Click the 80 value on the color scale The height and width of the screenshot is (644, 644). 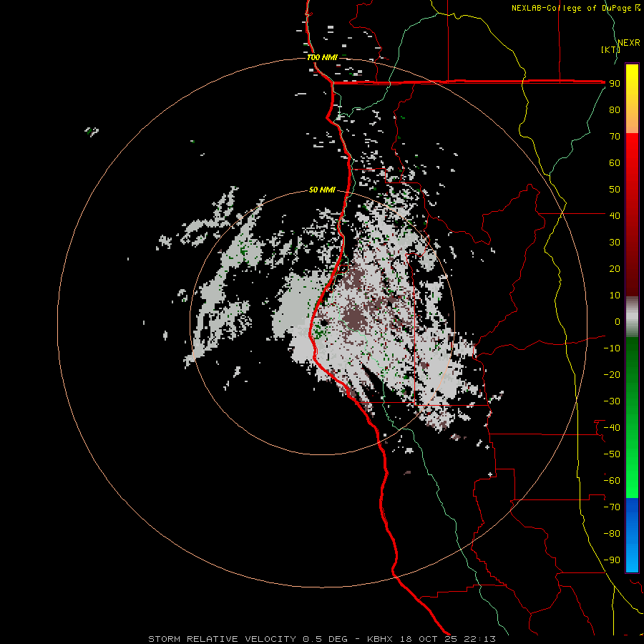615,110
